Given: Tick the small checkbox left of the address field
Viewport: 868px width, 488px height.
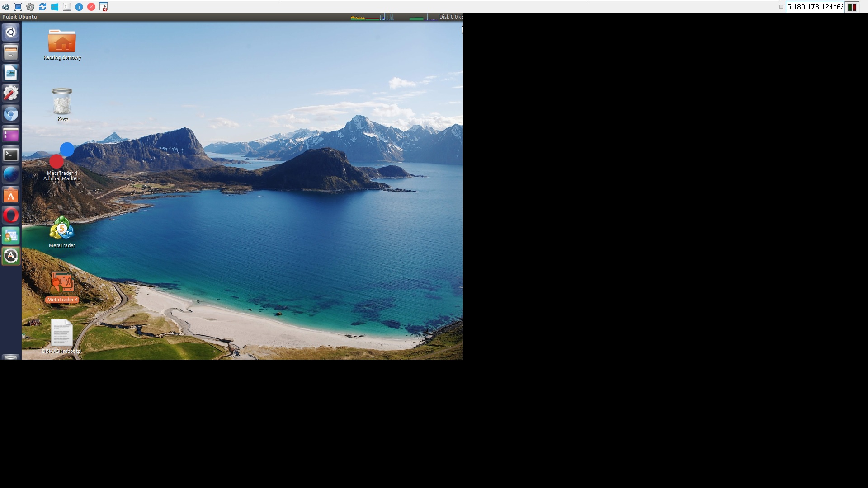Looking at the screenshot, I should point(781,7).
